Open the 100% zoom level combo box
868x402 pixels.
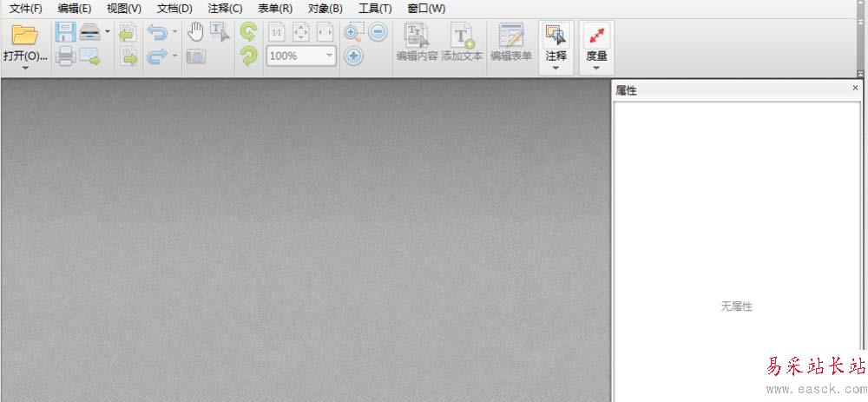pyautogui.click(x=301, y=56)
